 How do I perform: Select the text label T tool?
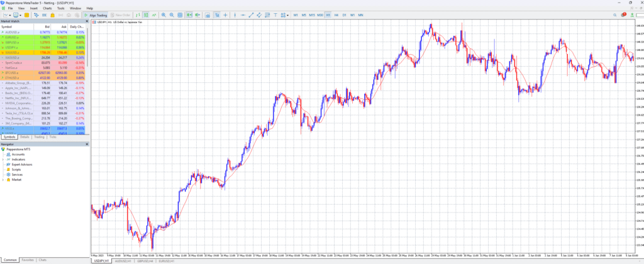[x=275, y=15]
